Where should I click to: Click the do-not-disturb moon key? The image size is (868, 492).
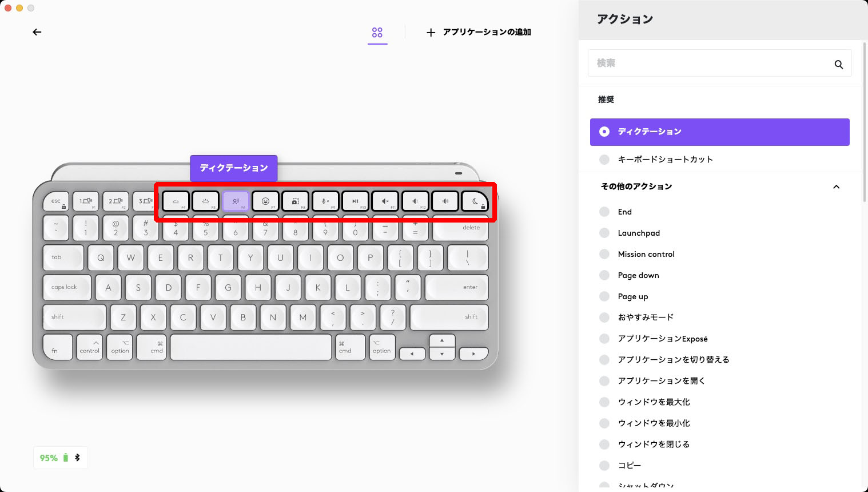click(475, 201)
